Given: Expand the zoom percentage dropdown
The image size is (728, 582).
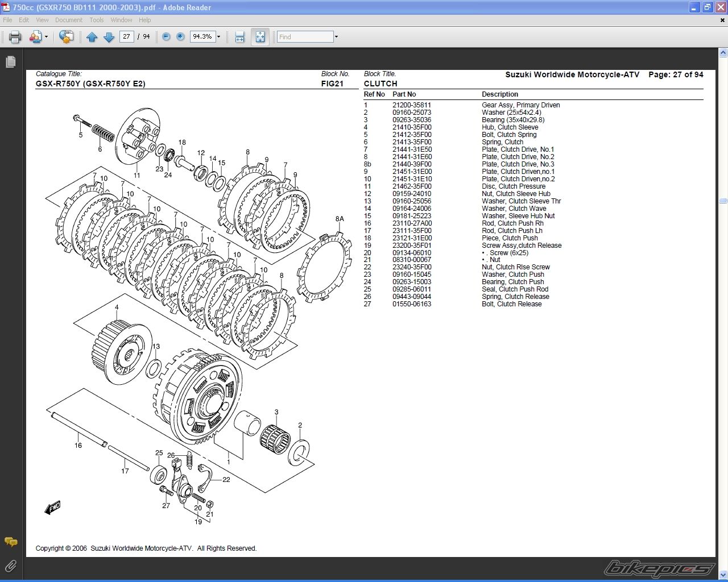Looking at the screenshot, I should (218, 37).
